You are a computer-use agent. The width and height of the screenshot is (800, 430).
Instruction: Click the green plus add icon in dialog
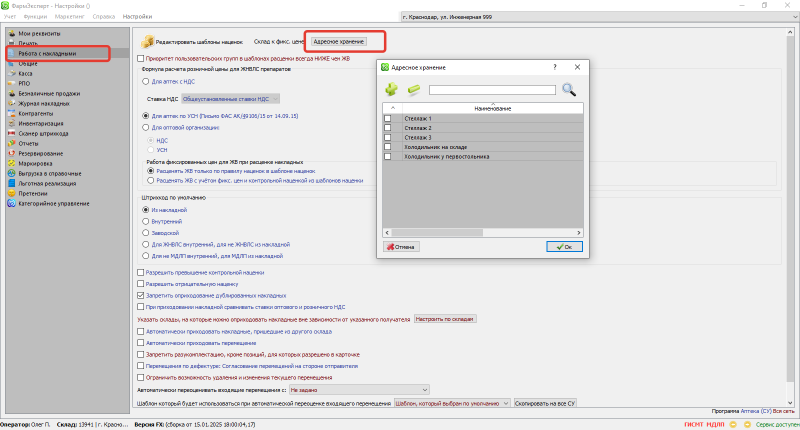coord(391,90)
